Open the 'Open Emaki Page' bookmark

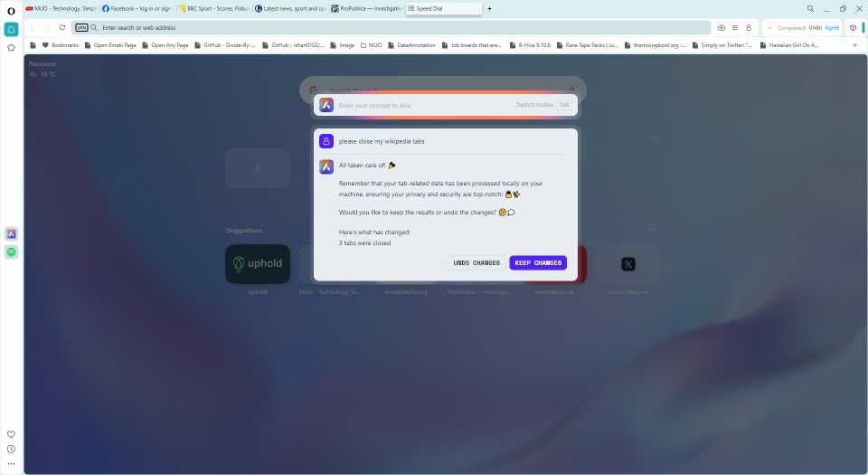point(110,45)
